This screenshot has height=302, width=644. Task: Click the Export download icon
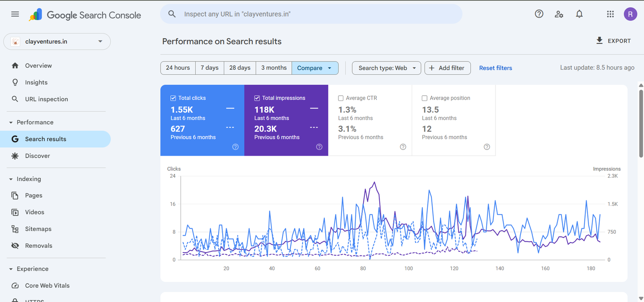coord(599,41)
